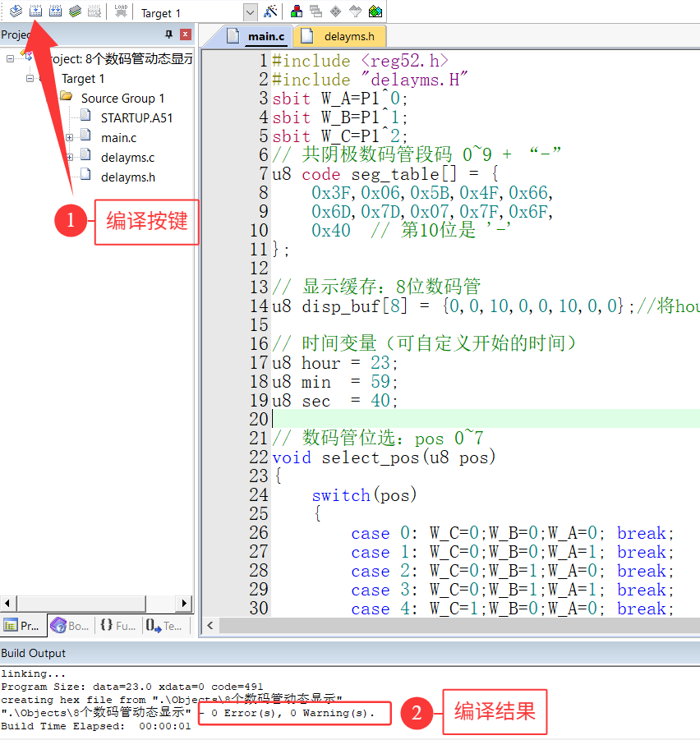
Task: Click line number 20 in the editor gutter
Action: tap(259, 419)
